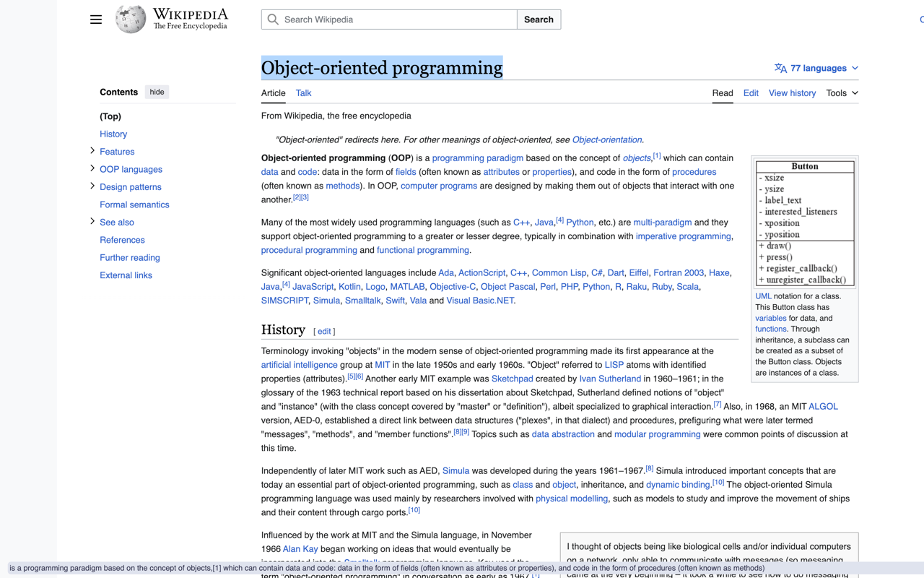The height and width of the screenshot is (578, 924).
Task: Open the hamburger main menu
Action: coord(96,20)
